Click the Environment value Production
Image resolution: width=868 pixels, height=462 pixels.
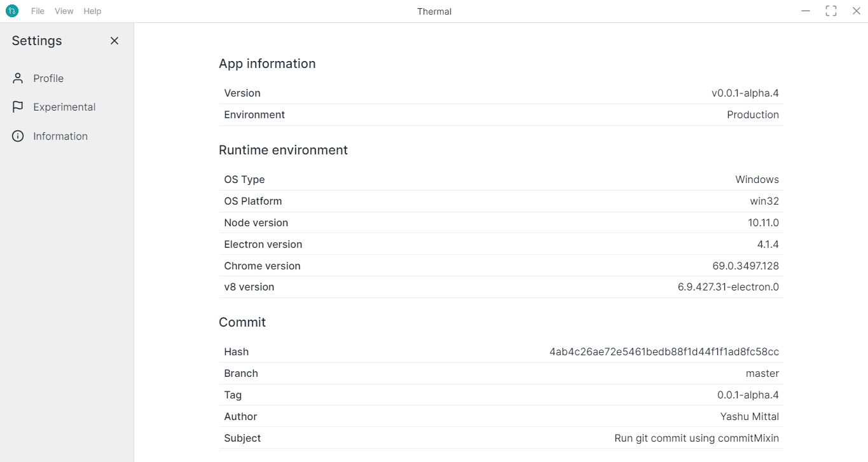coord(753,114)
